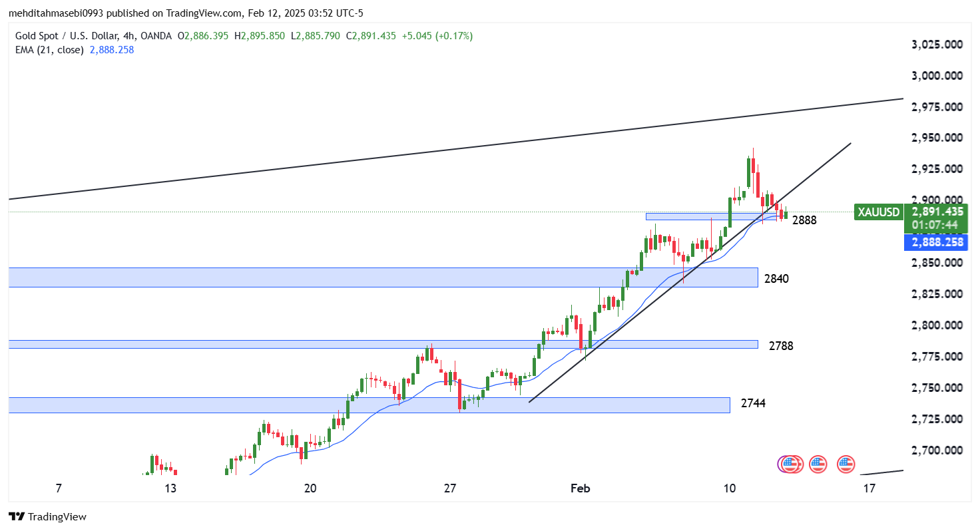Click the 2840 support zone label
The image size is (980, 531).
tap(776, 279)
